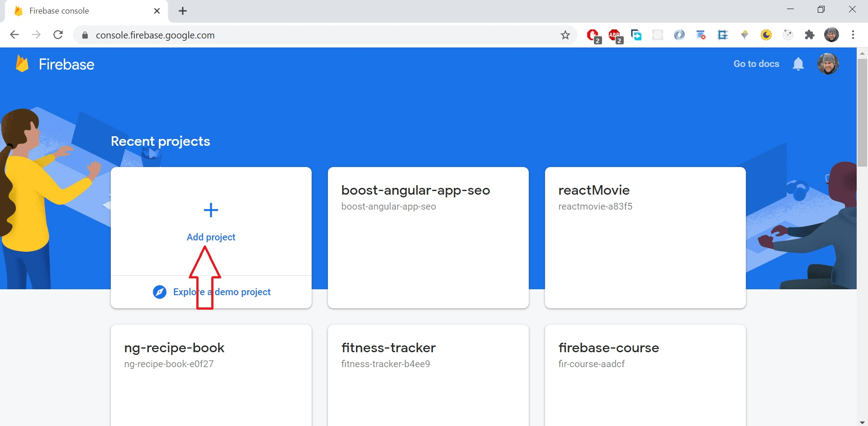Screen dimensions: 868x426
Task: Go back using the back arrow
Action: click(14, 35)
